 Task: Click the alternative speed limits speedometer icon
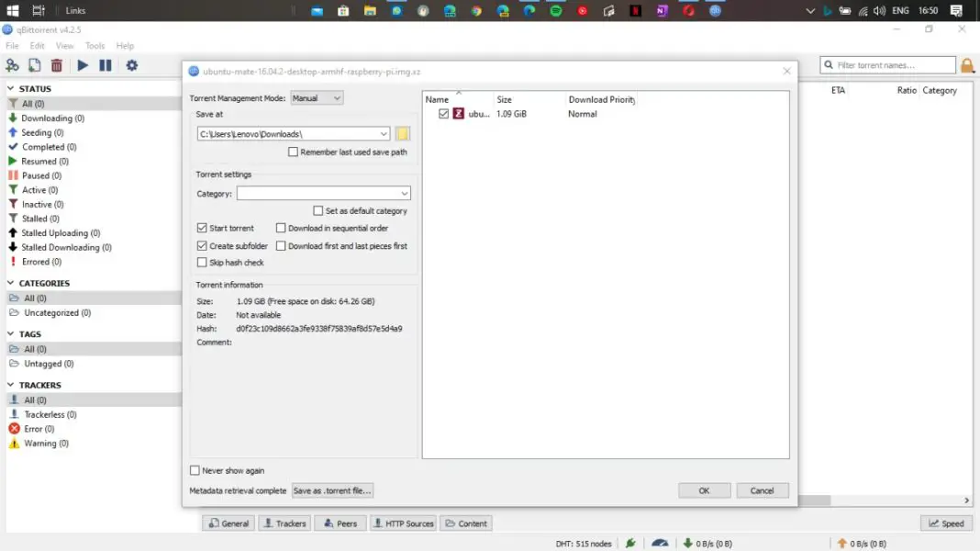[x=660, y=543]
